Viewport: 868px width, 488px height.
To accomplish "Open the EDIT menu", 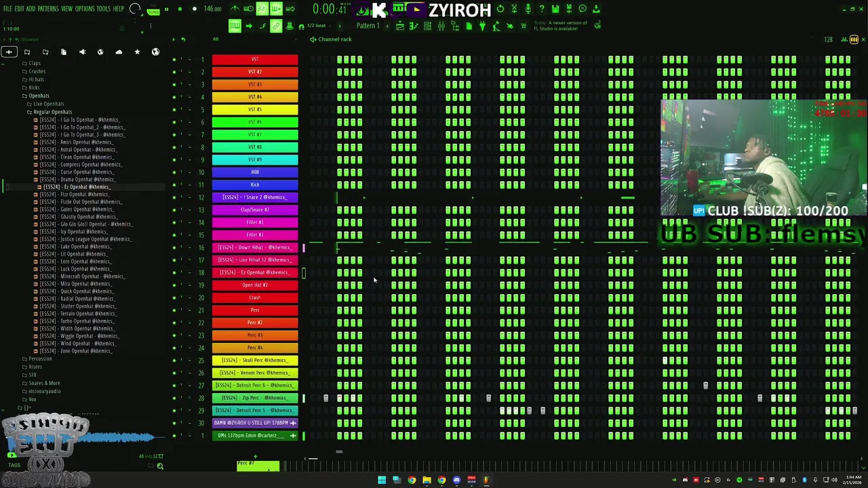I will tap(20, 9).
